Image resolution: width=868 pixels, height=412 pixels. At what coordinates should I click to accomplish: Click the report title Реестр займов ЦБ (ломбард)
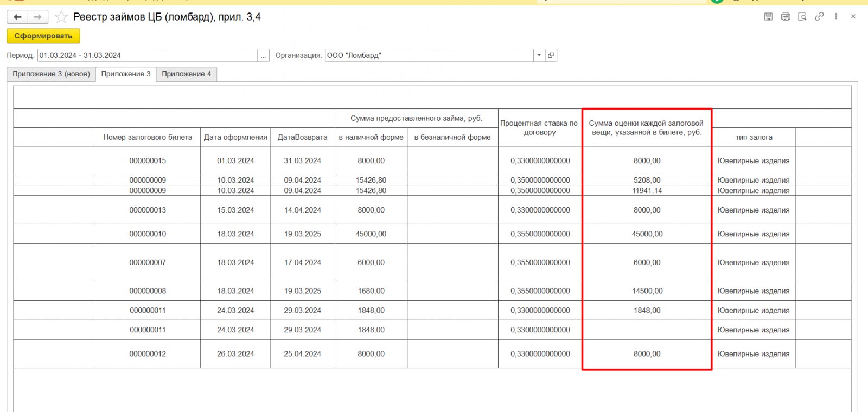click(x=167, y=17)
